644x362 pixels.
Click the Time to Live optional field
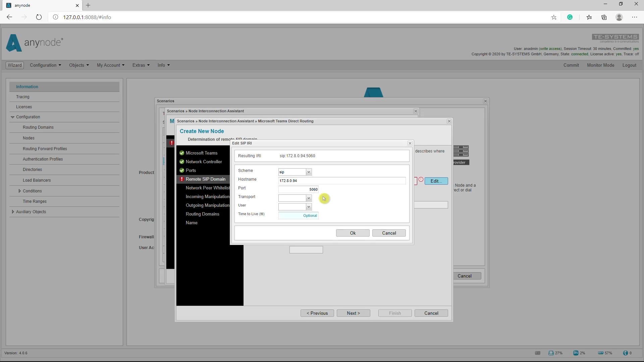tap(299, 216)
